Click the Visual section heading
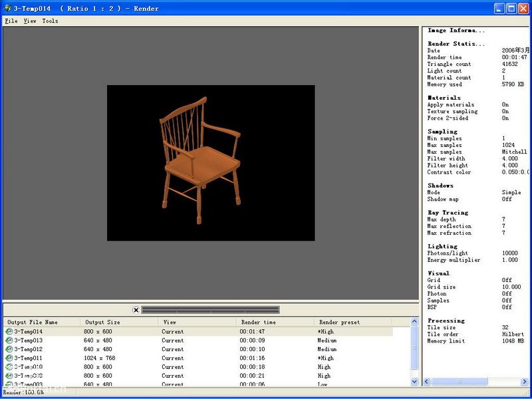This screenshot has height=399, width=532. pyautogui.click(x=438, y=273)
